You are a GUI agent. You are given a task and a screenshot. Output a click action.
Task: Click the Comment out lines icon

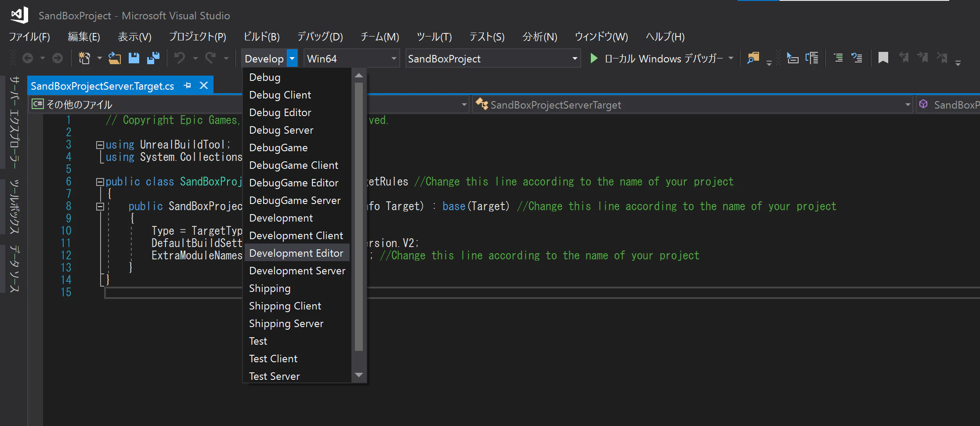[x=838, y=58]
